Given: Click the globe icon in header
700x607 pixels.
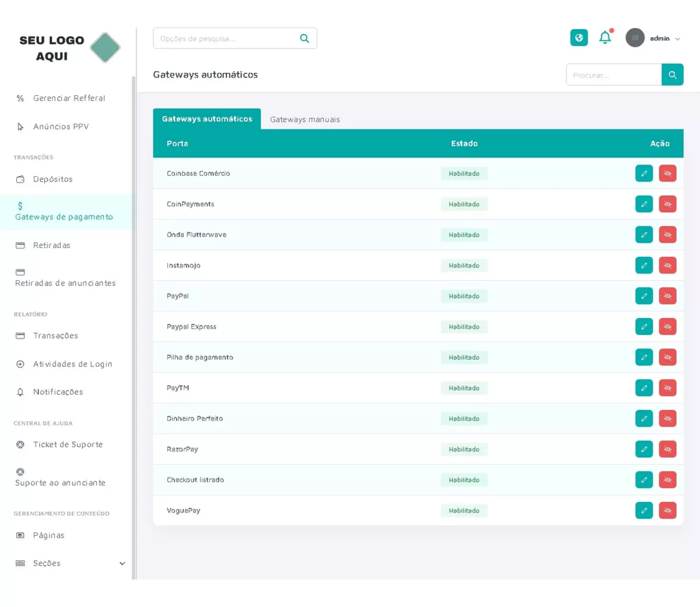Looking at the screenshot, I should click(579, 38).
